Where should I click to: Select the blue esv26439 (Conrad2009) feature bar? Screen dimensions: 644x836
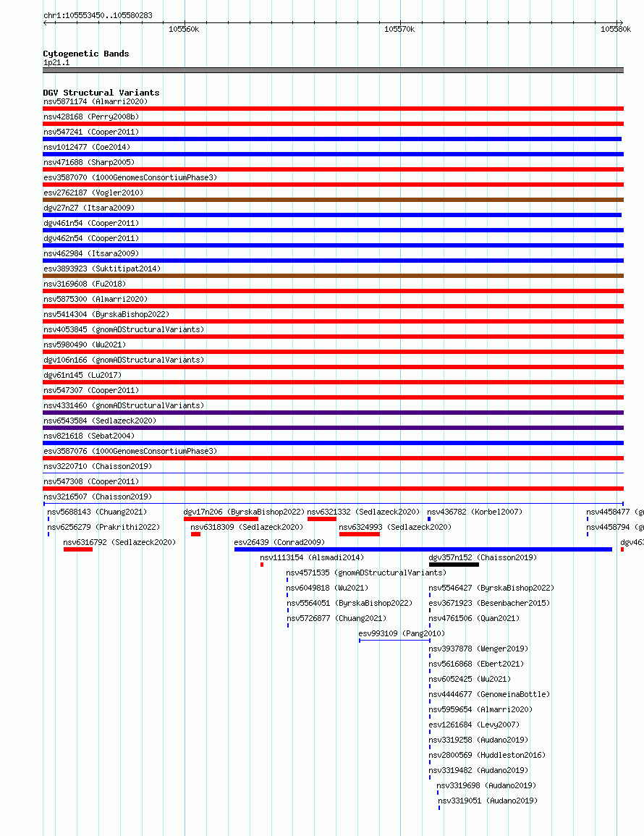(423, 549)
